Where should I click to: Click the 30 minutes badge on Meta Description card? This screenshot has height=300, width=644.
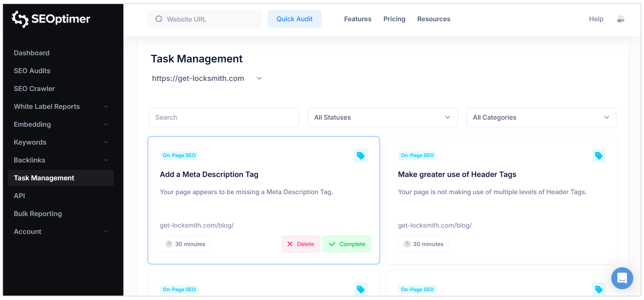pos(185,244)
